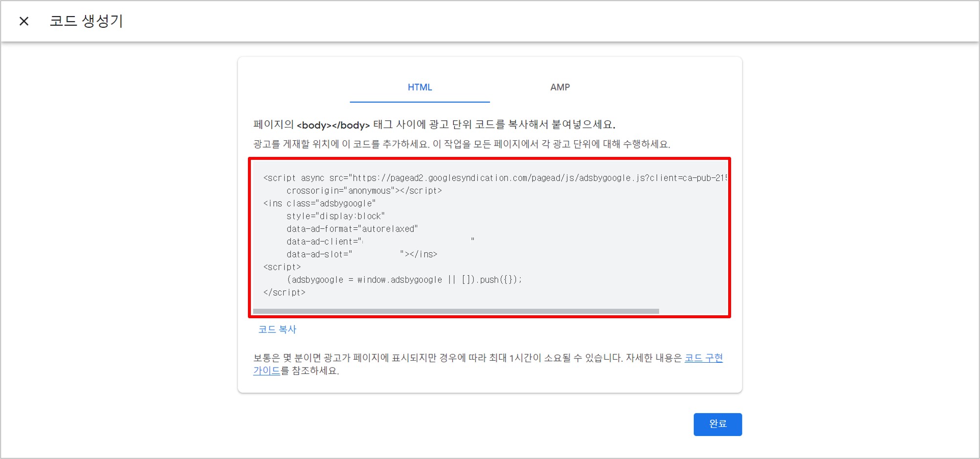Click the '<script async src=' first line
The width and height of the screenshot is (980, 459).
pyautogui.click(x=495, y=178)
